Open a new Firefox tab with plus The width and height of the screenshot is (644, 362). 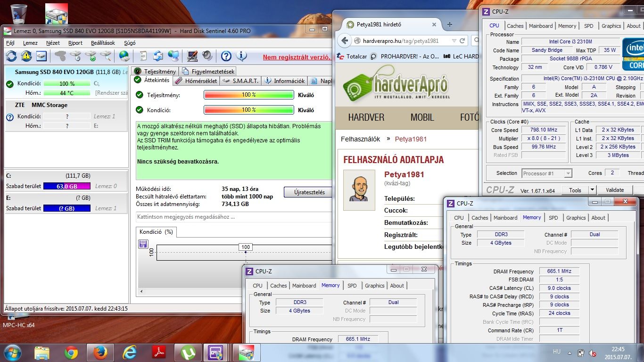pos(449,25)
